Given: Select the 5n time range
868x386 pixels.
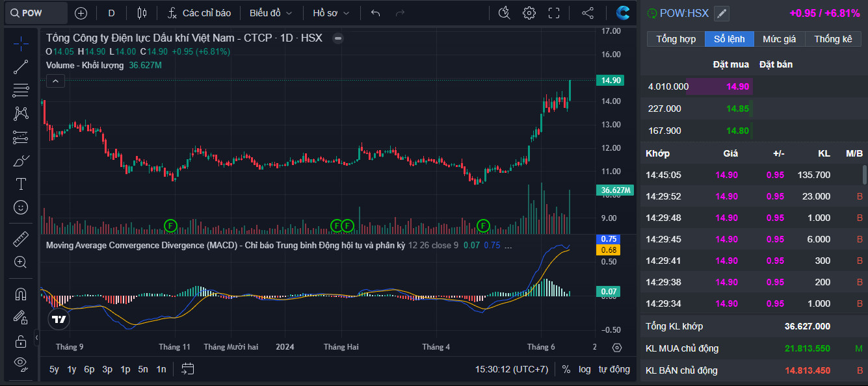Looking at the screenshot, I should click(x=143, y=369).
